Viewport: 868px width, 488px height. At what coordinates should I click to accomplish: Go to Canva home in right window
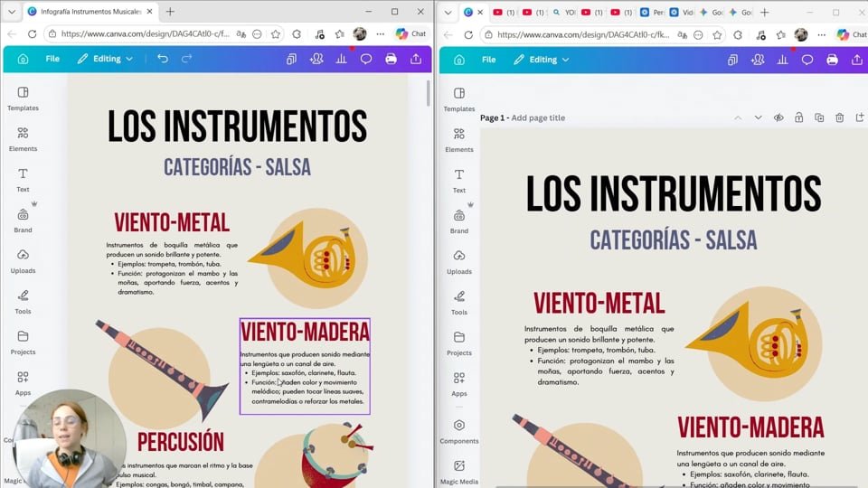[x=459, y=60]
